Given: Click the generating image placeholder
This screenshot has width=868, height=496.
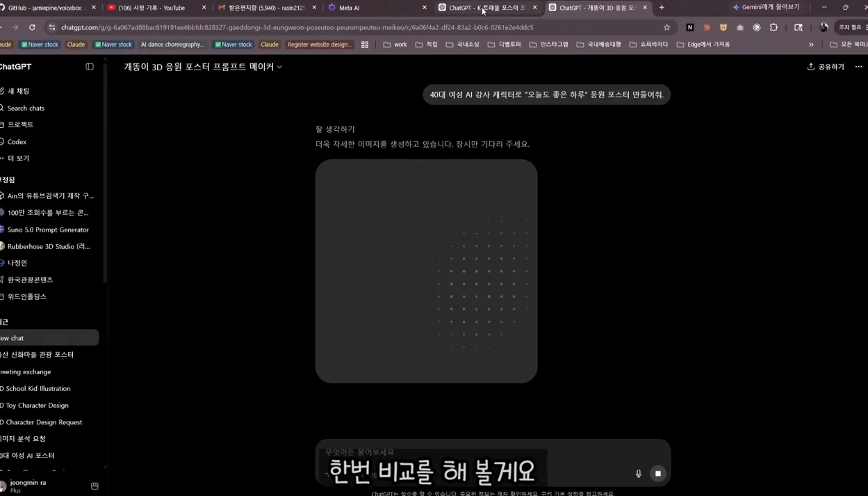Looking at the screenshot, I should click(426, 271).
